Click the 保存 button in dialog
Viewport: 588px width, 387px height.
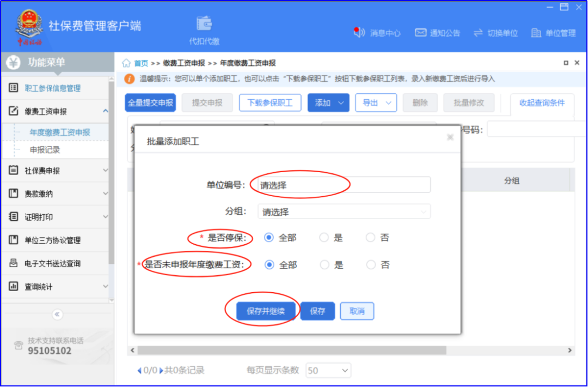317,311
